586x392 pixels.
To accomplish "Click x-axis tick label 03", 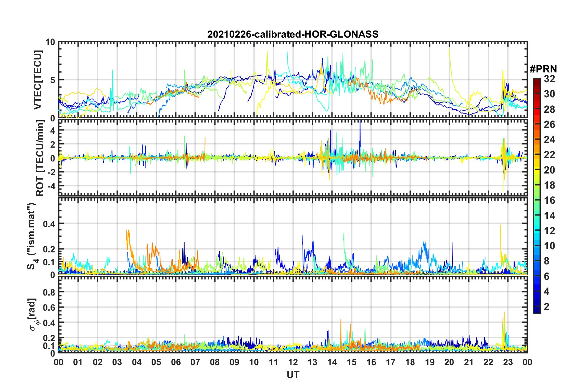I will click(x=117, y=362).
